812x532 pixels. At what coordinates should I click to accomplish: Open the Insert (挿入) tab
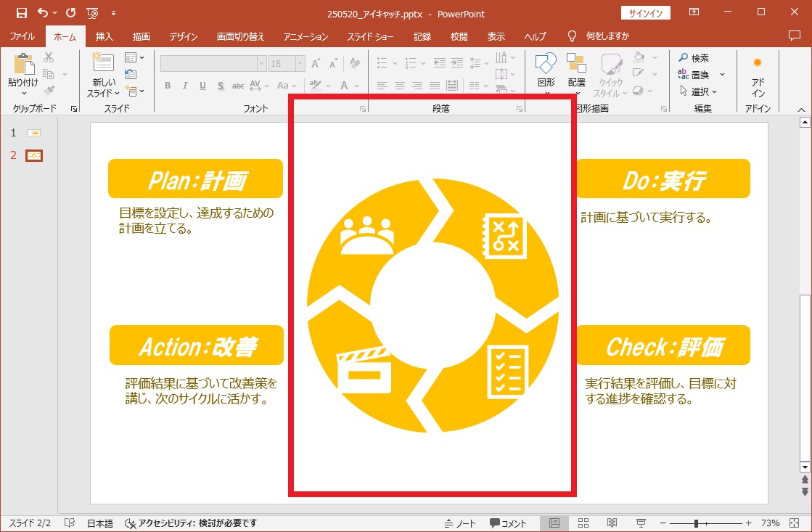tap(104, 36)
